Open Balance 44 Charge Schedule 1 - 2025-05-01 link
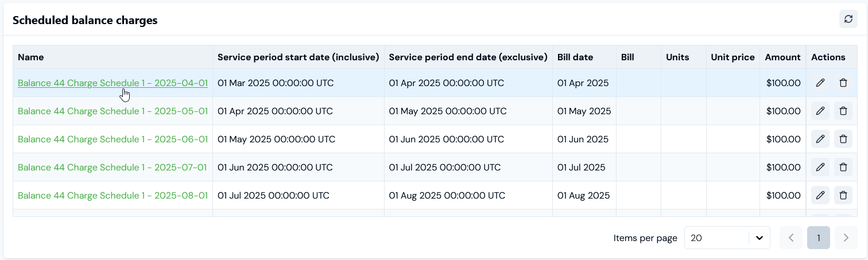 coord(113,111)
